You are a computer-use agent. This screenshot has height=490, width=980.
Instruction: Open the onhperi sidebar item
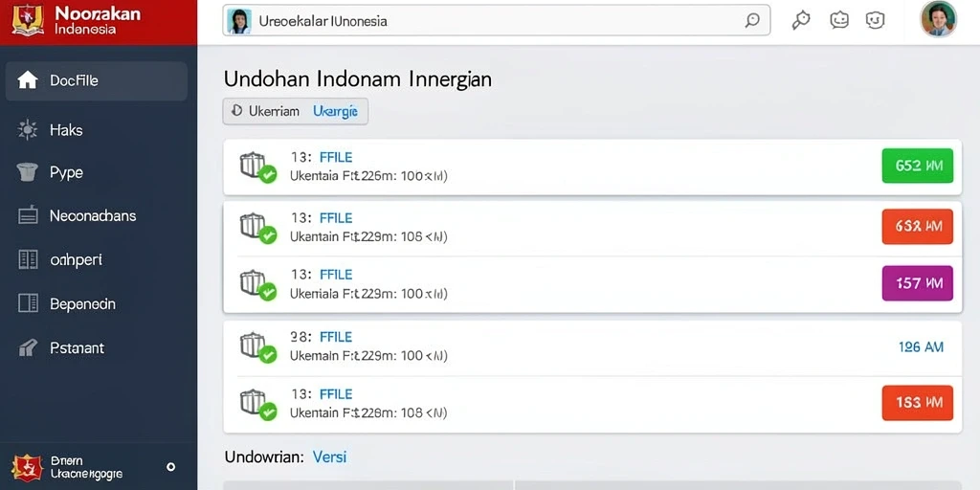(x=76, y=260)
